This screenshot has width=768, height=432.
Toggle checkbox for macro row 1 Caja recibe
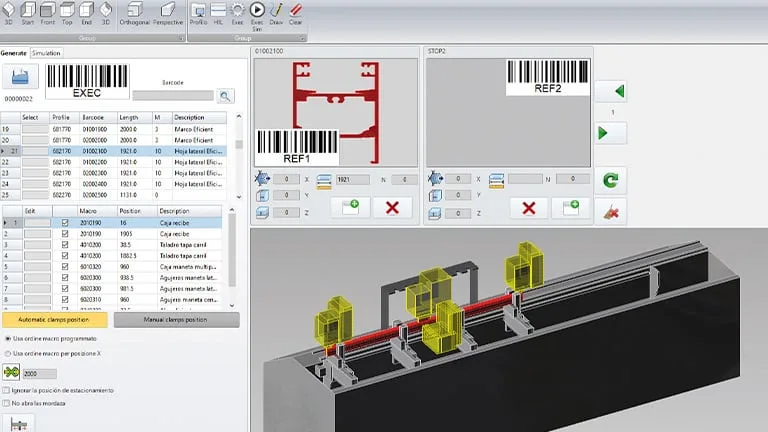pyautogui.click(x=65, y=223)
